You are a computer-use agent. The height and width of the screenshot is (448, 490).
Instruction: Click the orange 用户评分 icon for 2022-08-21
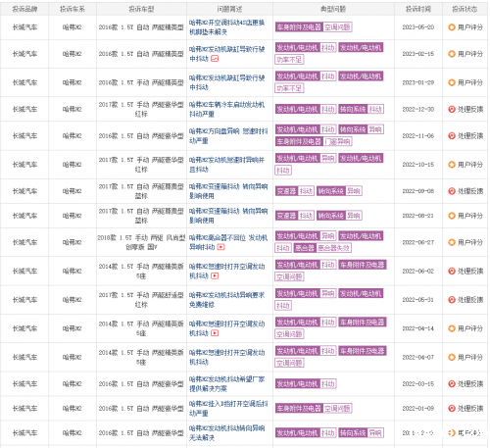click(452, 216)
